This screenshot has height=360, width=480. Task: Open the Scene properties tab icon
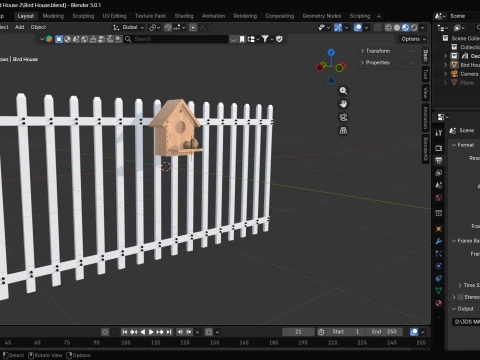(439, 185)
